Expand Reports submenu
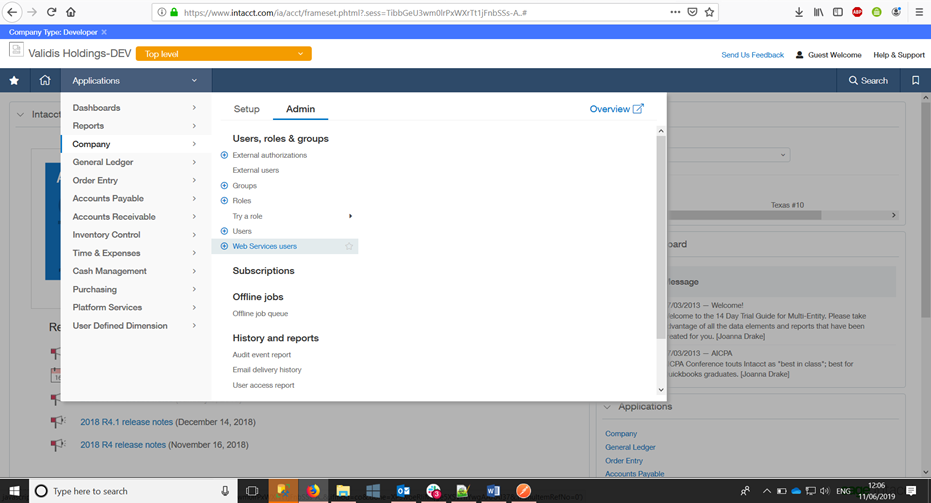Image resolution: width=931 pixels, height=503 pixels. (135, 126)
